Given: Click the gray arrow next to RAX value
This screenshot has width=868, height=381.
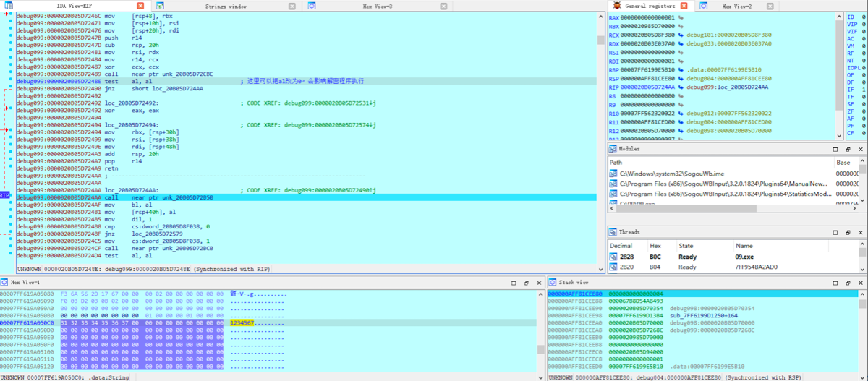Looking at the screenshot, I should (681, 17).
